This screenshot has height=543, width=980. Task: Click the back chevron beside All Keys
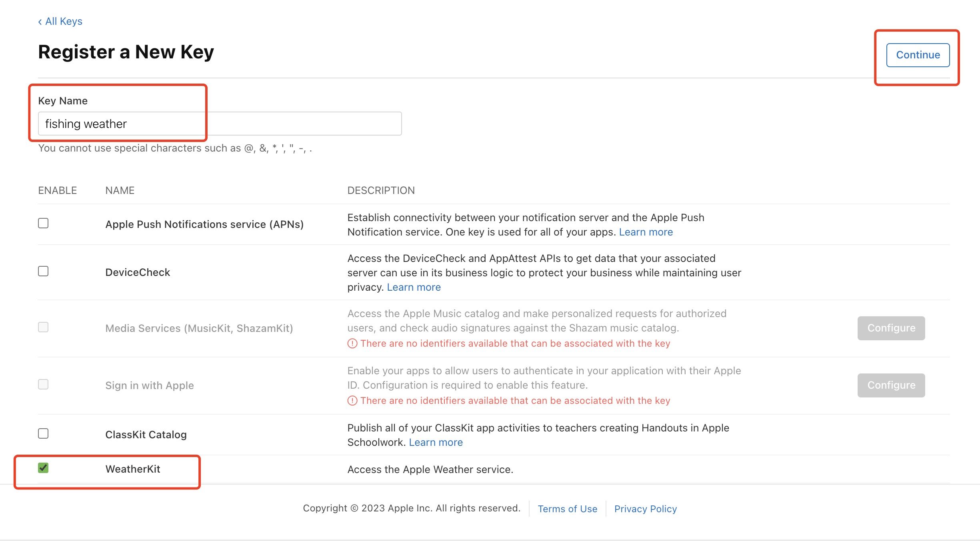[x=40, y=22]
